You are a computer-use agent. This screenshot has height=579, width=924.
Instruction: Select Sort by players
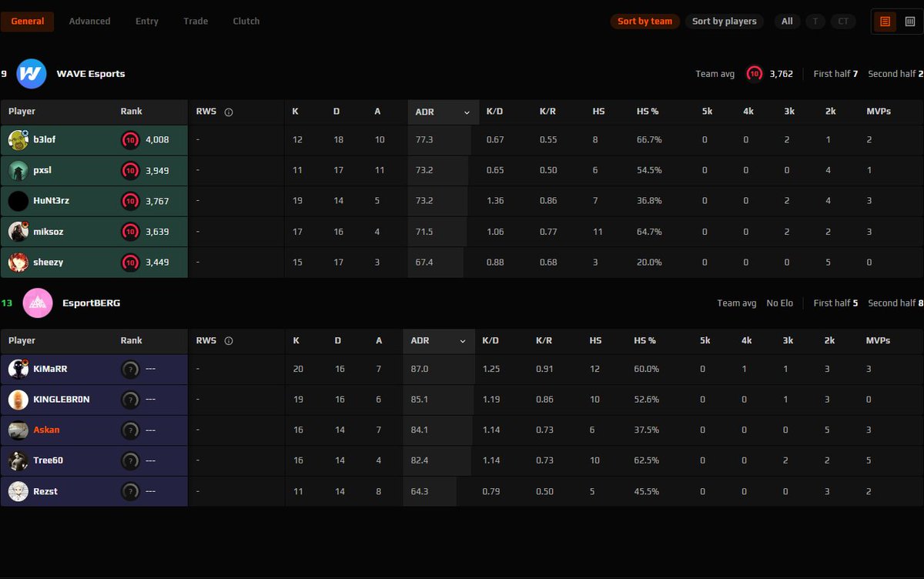[725, 22]
